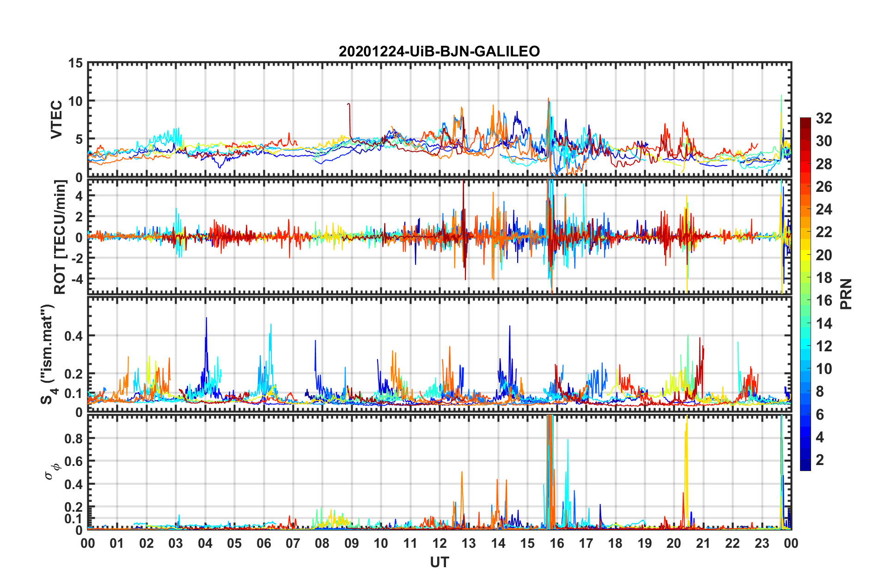The width and height of the screenshot is (879, 588).
Task: Click colorbar PRN tick 14
Action: (x=824, y=324)
